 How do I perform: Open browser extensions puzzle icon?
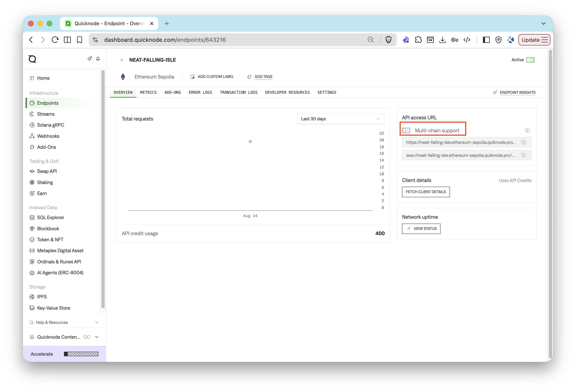coord(418,40)
